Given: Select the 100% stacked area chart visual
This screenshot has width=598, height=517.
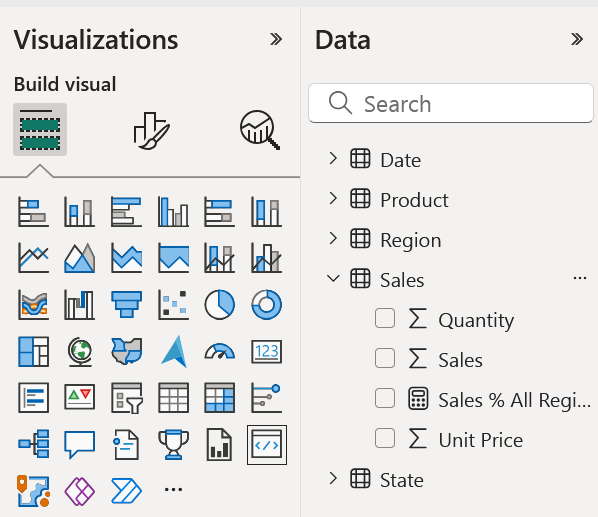Looking at the screenshot, I should click(x=174, y=258).
